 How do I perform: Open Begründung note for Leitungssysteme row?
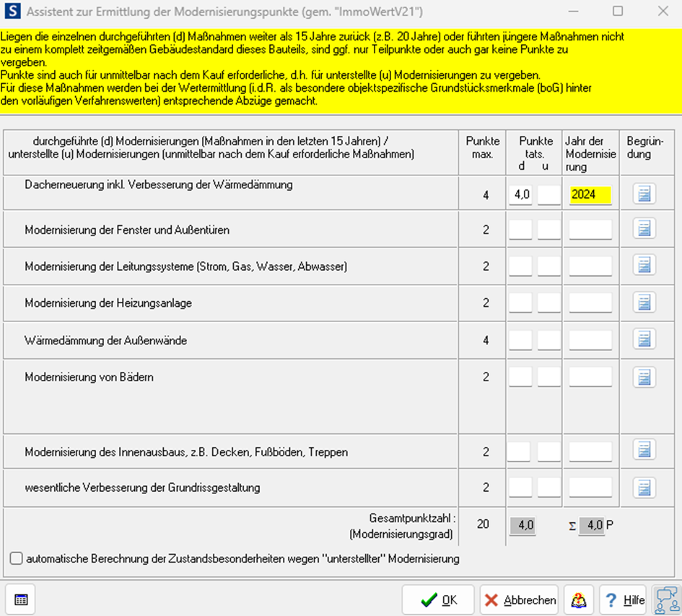click(644, 265)
